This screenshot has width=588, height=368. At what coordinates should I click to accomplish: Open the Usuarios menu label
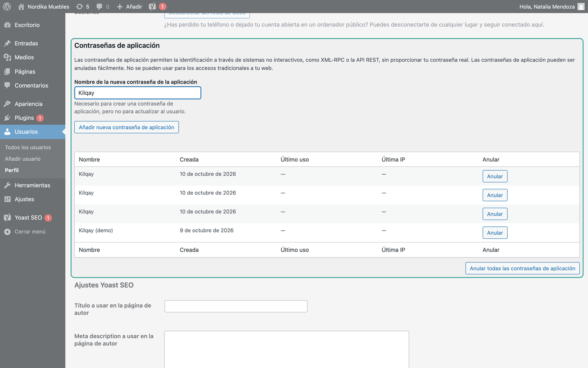pyautogui.click(x=26, y=132)
